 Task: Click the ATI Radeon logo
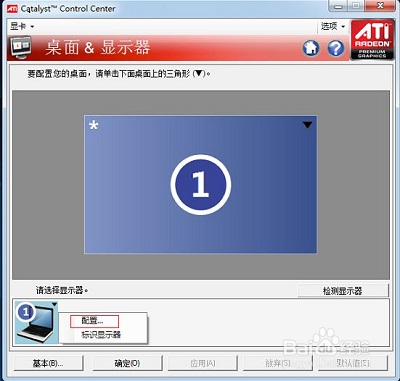point(372,40)
